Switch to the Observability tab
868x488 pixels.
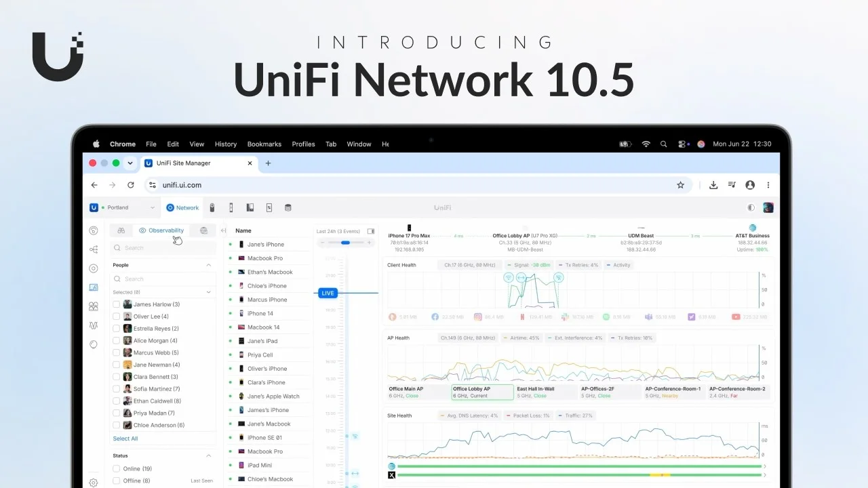[161, 230]
